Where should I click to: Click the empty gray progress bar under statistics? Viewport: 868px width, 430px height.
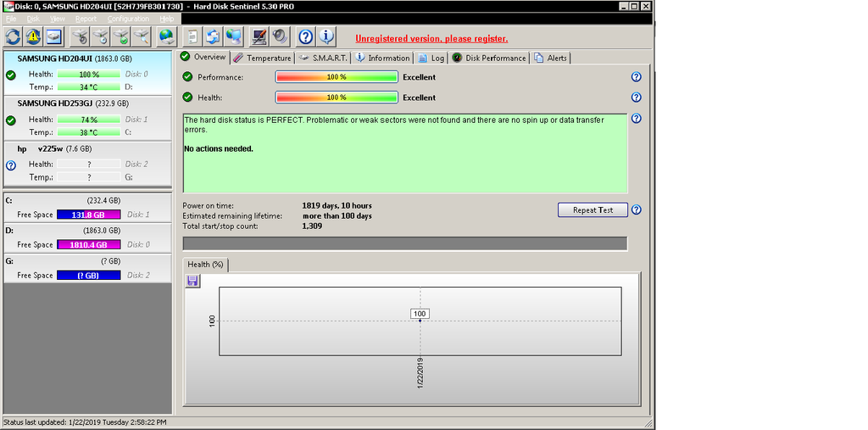click(x=405, y=243)
